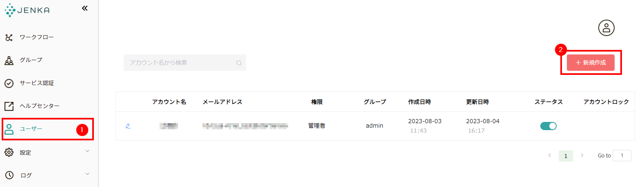The image size is (644, 187).
Task: Click the JENKA logo
Action: click(27, 10)
